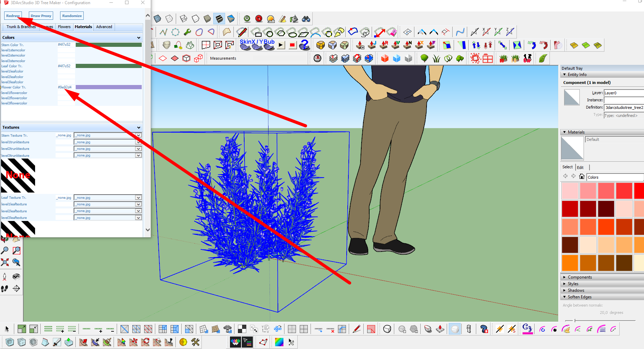Open the Leaf Texture Tr. dropdown
Image resolution: width=644 pixels, height=349 pixels.
138,198
